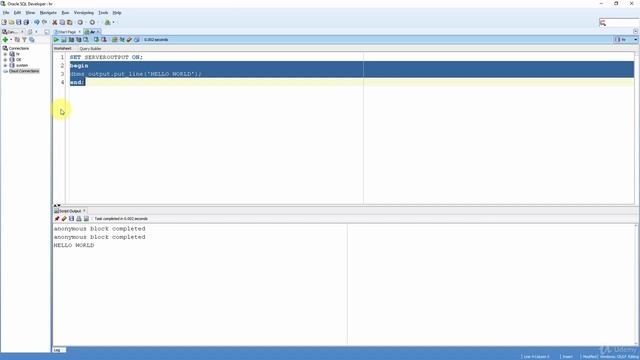Click the 'end;' line in the editor
This screenshot has height=360, width=640.
(x=77, y=82)
